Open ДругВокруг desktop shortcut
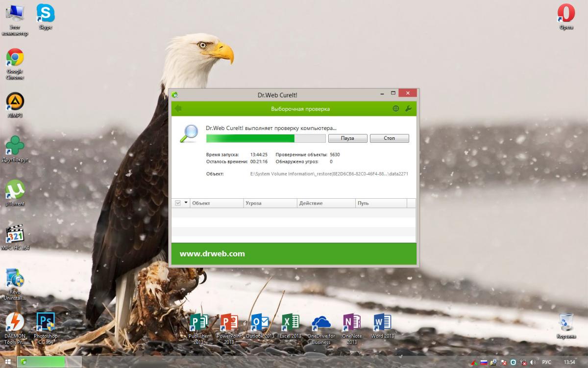Screen dimensions: 588x368 15,149
